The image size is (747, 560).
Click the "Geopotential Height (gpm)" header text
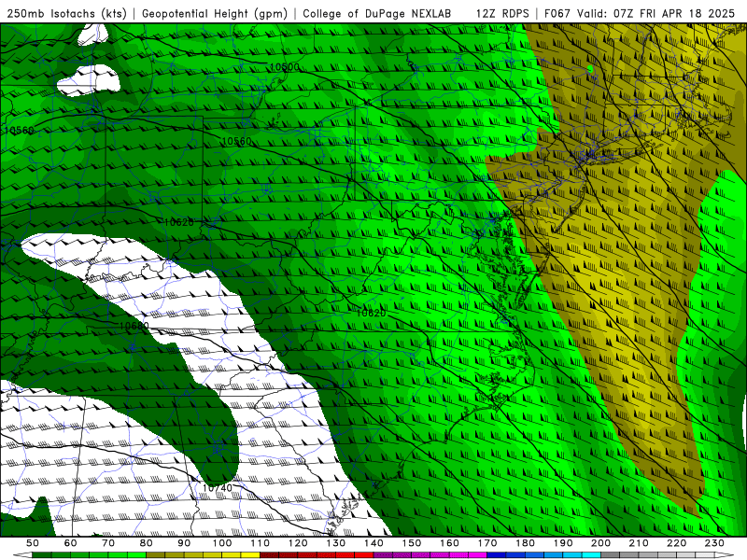tap(215, 13)
